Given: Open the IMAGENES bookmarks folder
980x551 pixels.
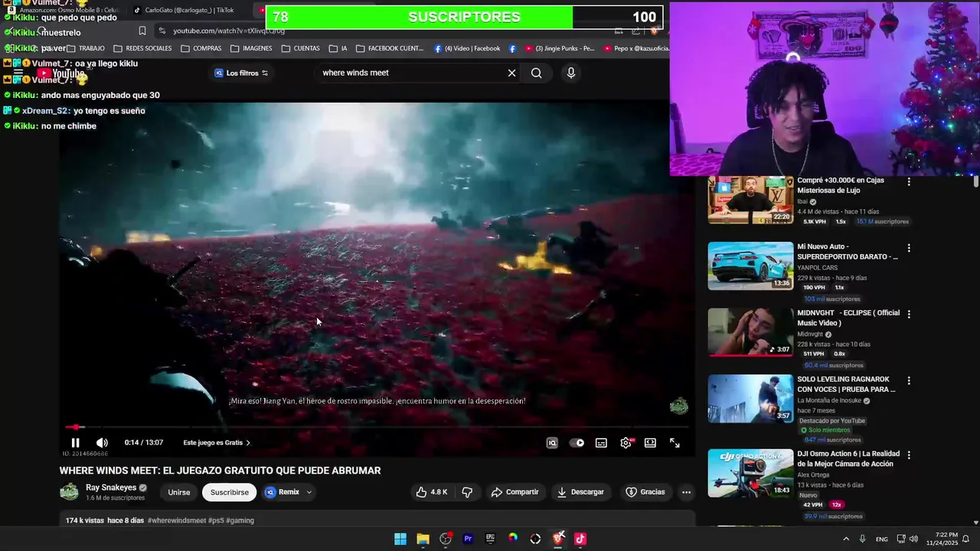Looking at the screenshot, I should pyautogui.click(x=251, y=48).
